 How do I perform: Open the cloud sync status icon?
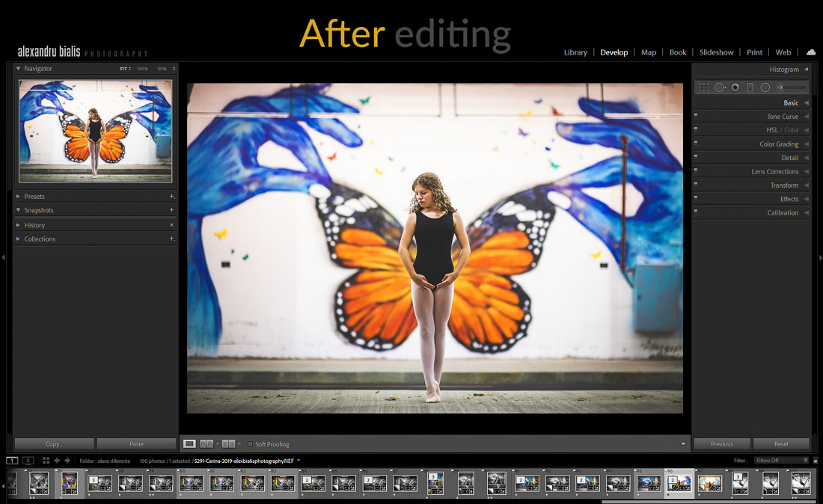(811, 52)
